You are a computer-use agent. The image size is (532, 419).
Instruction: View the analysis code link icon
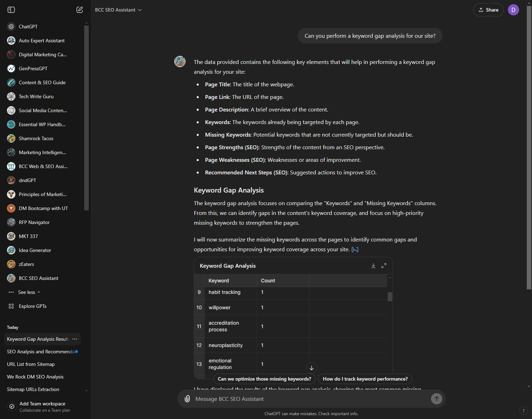[355, 250]
